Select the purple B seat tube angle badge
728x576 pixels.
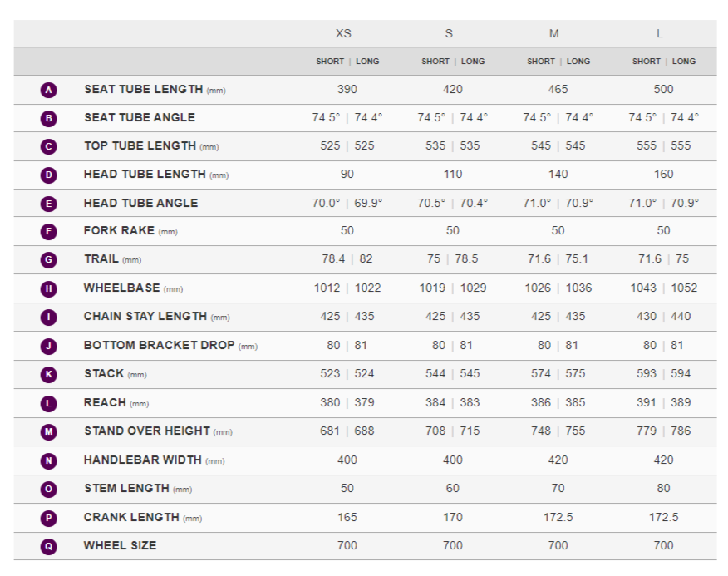(x=49, y=118)
